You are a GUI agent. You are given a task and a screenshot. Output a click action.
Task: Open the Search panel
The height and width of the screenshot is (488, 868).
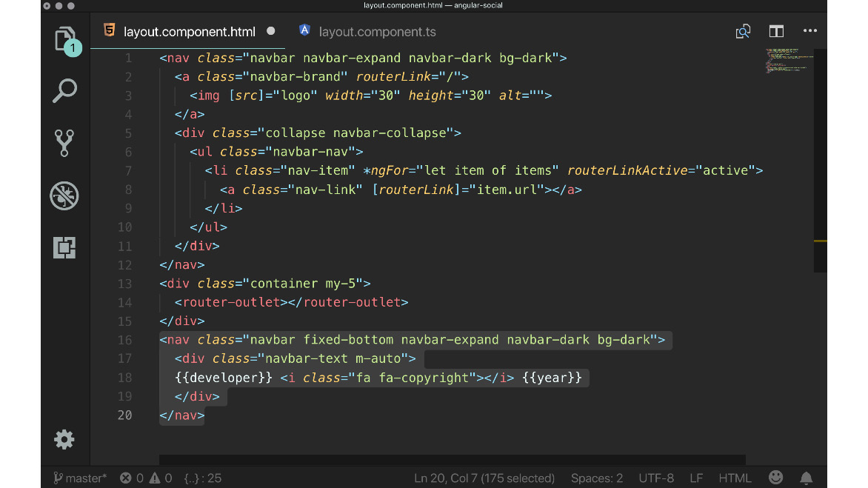tap(64, 90)
